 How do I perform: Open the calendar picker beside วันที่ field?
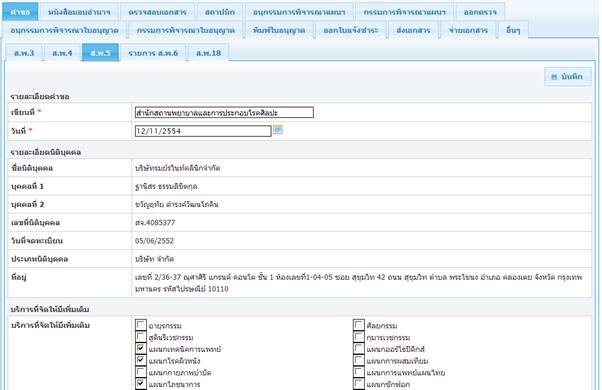pyautogui.click(x=278, y=130)
